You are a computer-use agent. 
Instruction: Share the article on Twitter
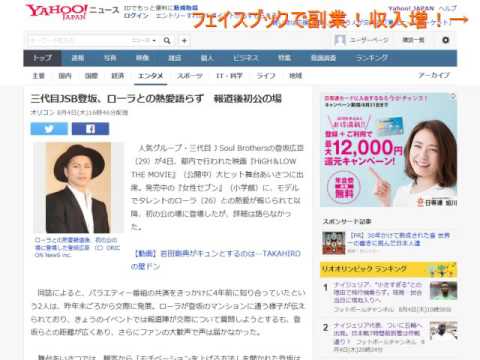coord(49,129)
